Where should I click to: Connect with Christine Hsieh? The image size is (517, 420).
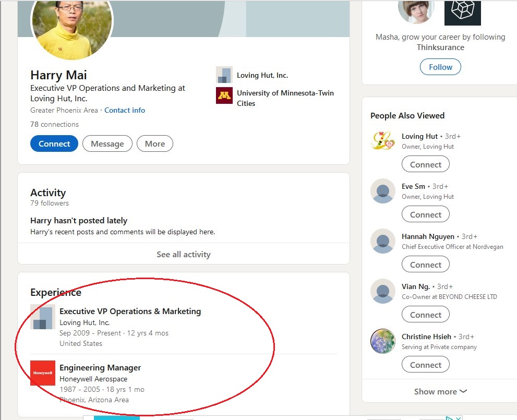point(425,365)
